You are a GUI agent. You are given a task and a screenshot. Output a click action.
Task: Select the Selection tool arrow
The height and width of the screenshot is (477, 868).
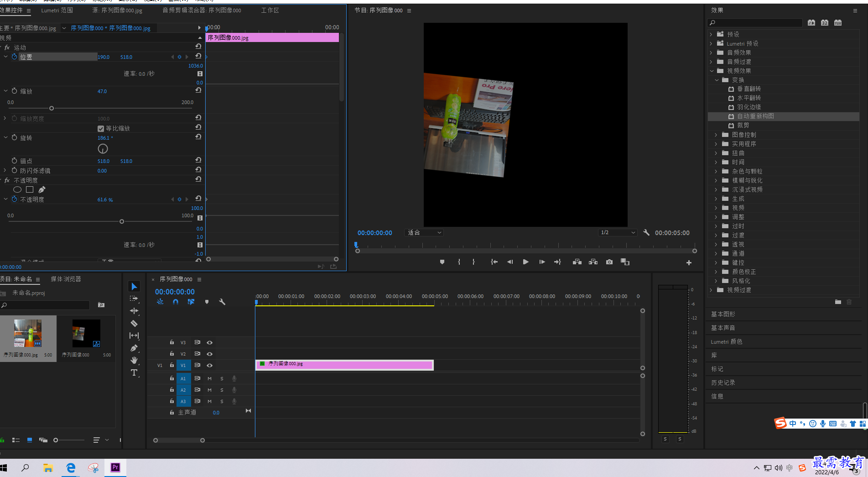click(x=134, y=287)
